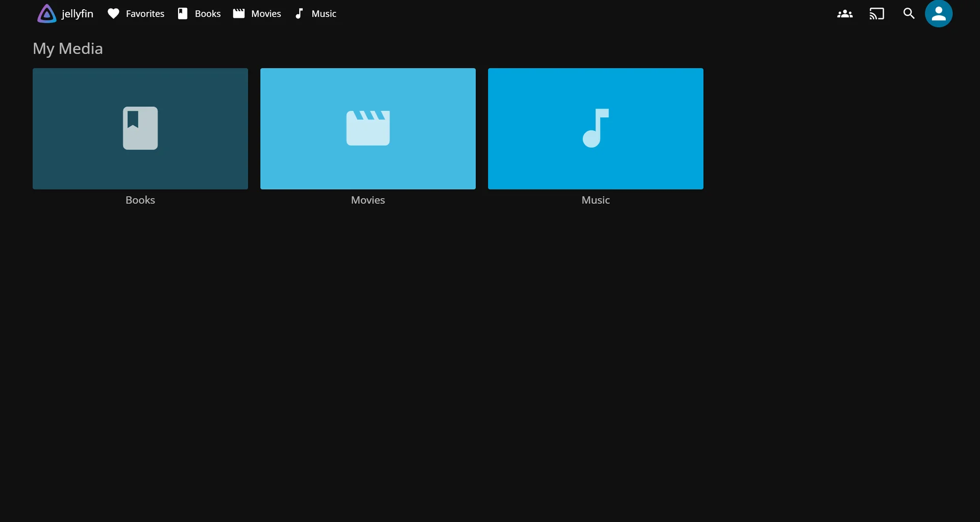The height and width of the screenshot is (522, 980).
Task: Click the Books label under its card
Action: coord(140,200)
